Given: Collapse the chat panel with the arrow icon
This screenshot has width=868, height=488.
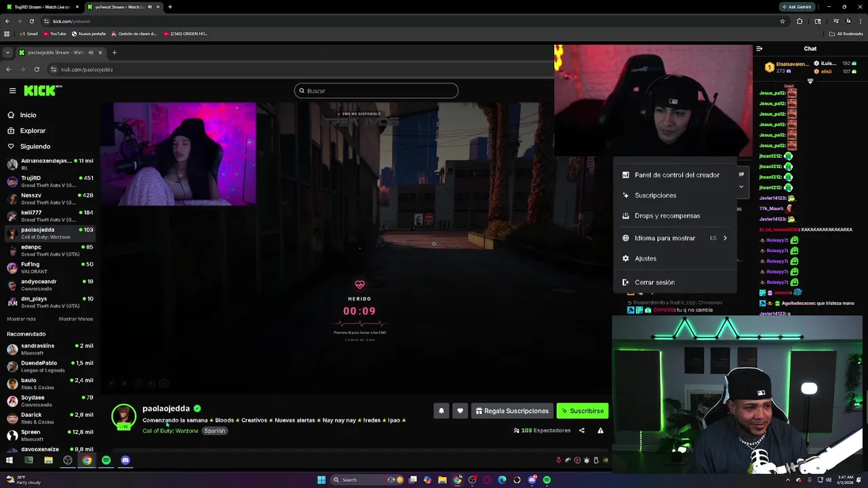Looking at the screenshot, I should pos(759,49).
